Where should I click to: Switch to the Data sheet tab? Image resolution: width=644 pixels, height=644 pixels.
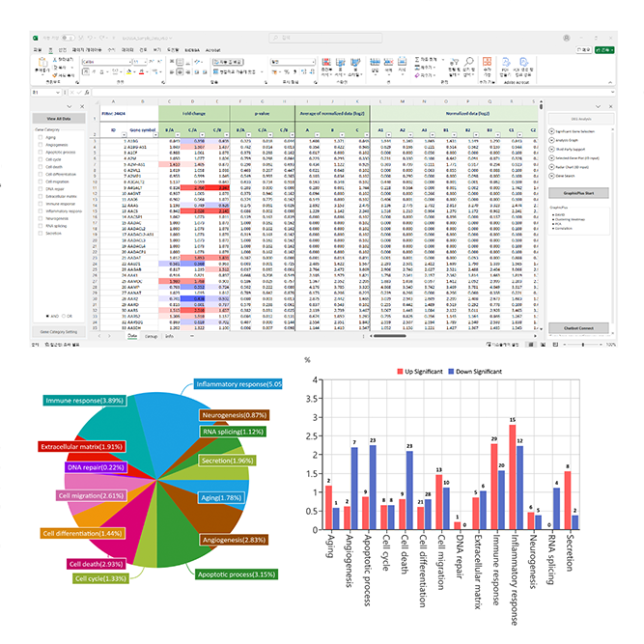click(132, 336)
